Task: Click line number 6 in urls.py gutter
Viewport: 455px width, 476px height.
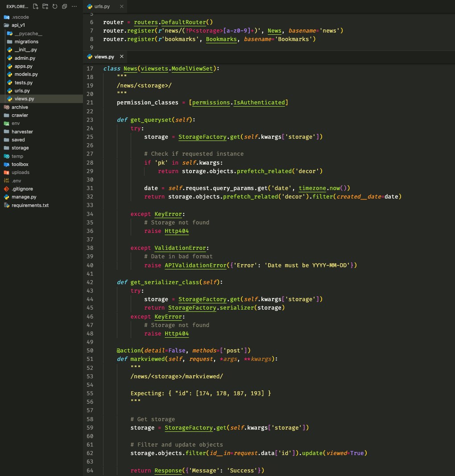Action: tap(91, 22)
